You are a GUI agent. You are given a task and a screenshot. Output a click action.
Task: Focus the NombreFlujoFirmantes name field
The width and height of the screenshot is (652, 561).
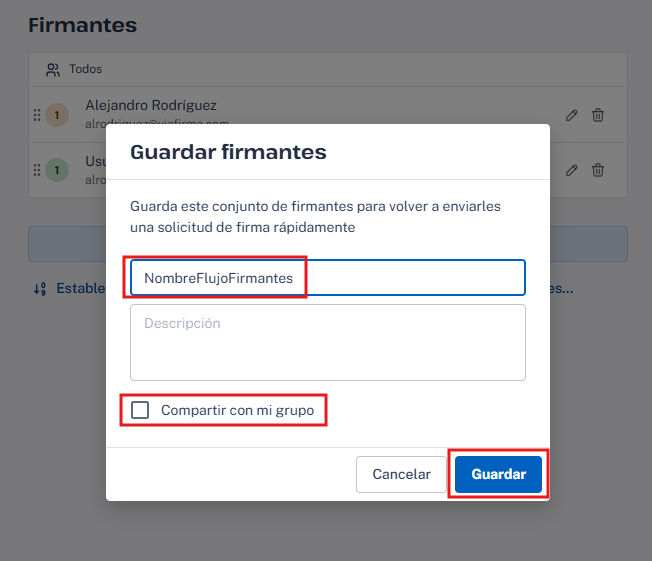click(x=327, y=278)
